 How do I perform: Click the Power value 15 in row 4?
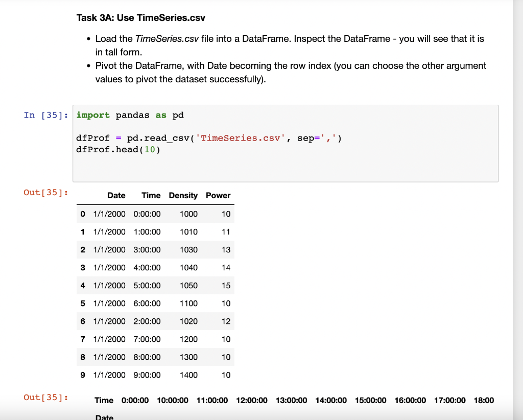[x=226, y=285]
